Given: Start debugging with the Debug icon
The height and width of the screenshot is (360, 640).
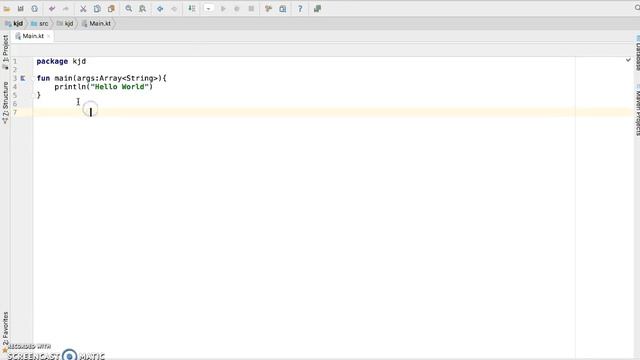Looking at the screenshot, I should 237,9.
